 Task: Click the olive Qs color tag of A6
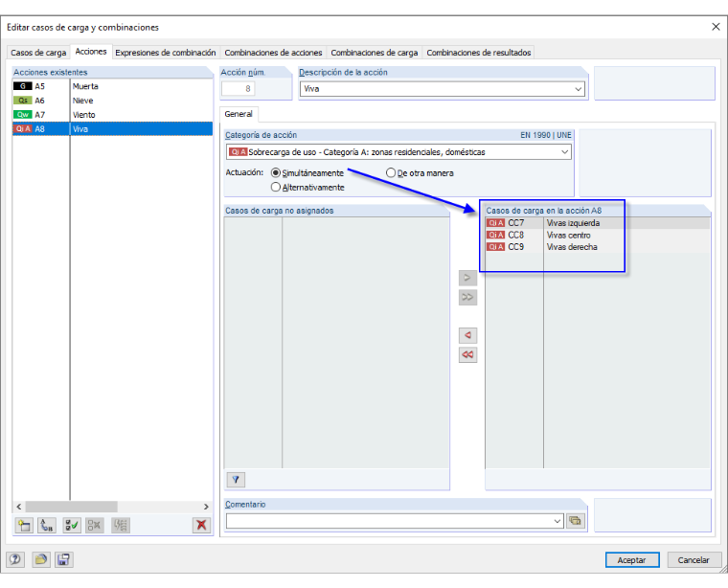tap(23, 101)
